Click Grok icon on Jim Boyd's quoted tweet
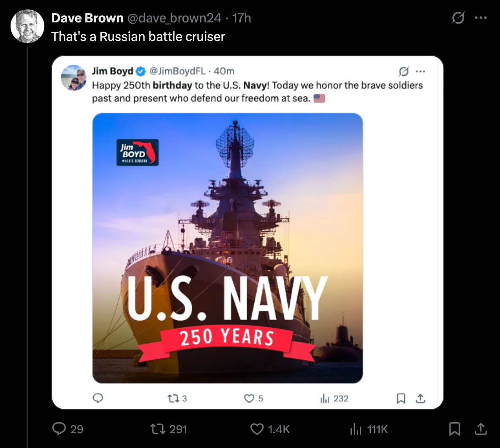This screenshot has height=448, width=500. click(404, 71)
